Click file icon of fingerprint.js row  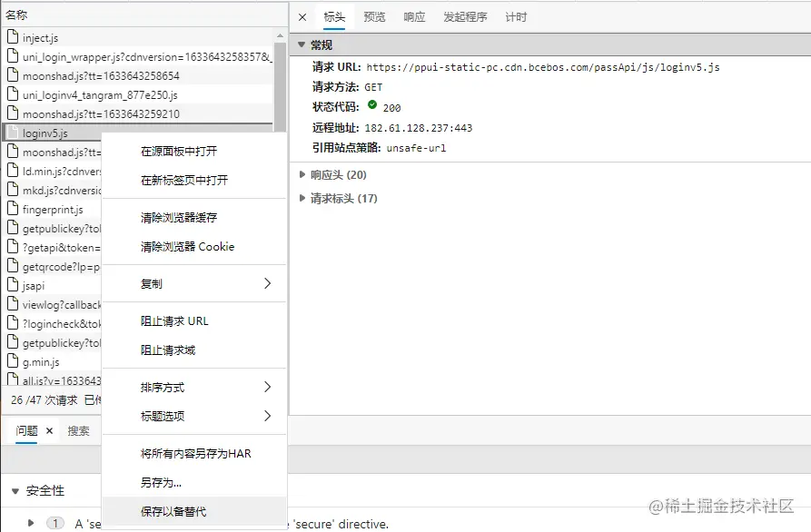click(x=13, y=209)
